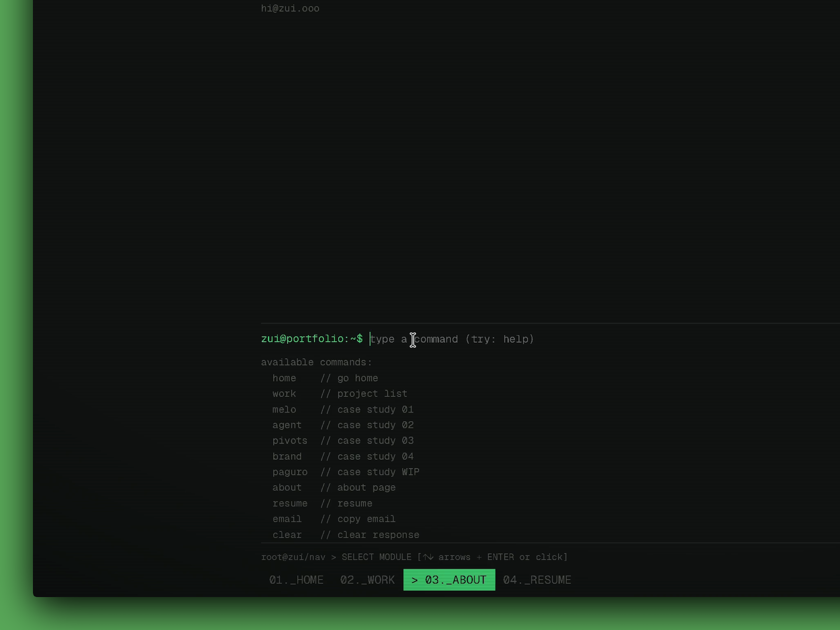Click brand to open case study 04
Screen dimensions: 840x630
point(287,456)
